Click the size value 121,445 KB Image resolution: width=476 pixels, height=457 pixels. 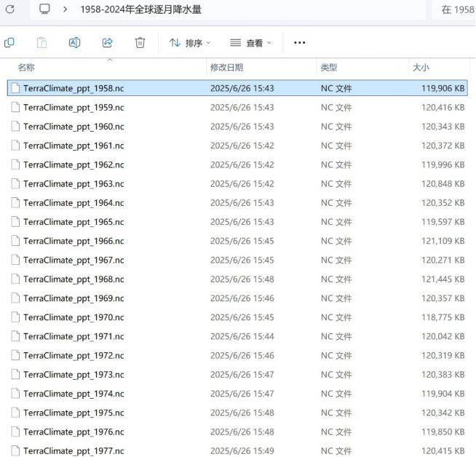pos(443,279)
